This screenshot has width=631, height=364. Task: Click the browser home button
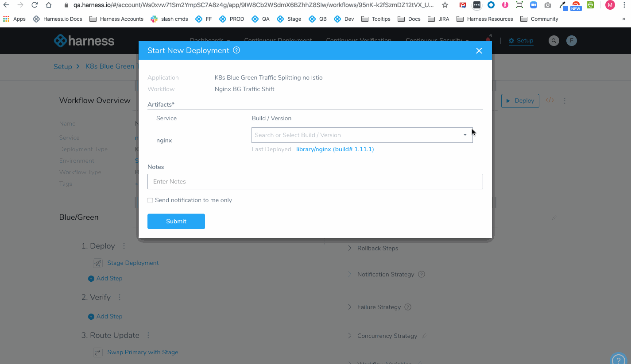click(49, 5)
